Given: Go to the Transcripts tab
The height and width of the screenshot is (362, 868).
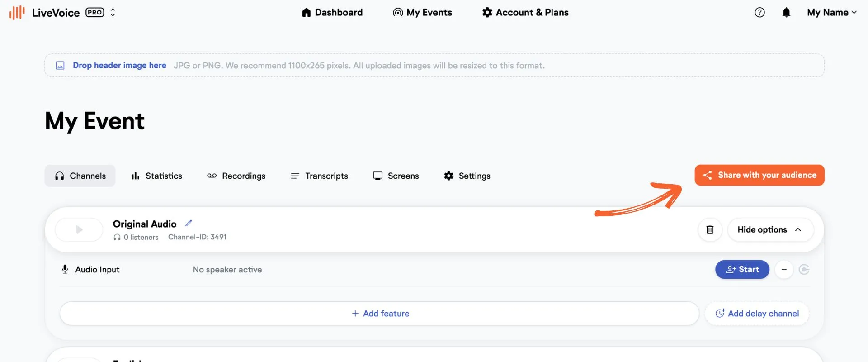Looking at the screenshot, I should pos(319,176).
